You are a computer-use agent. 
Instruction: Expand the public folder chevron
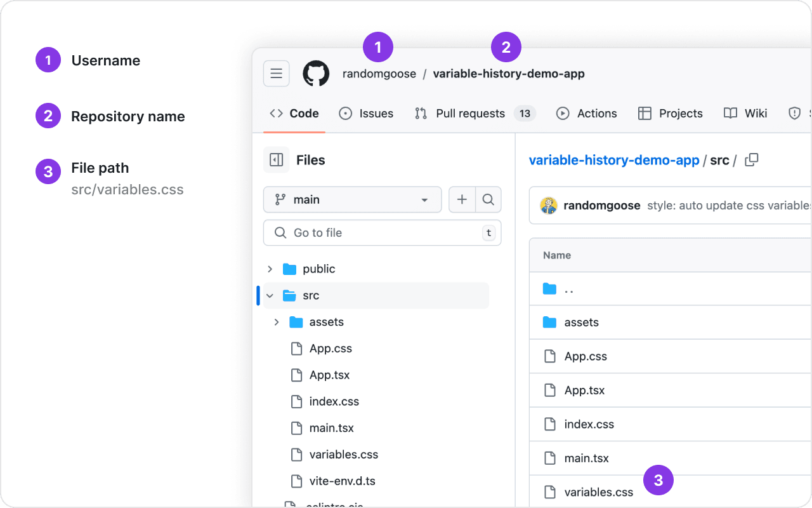(x=270, y=269)
